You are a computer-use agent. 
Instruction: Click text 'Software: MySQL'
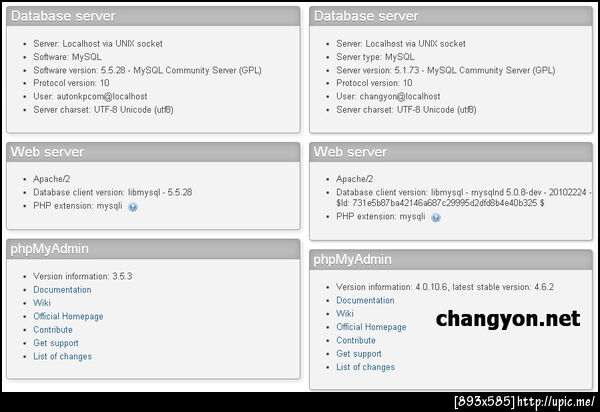[67, 57]
